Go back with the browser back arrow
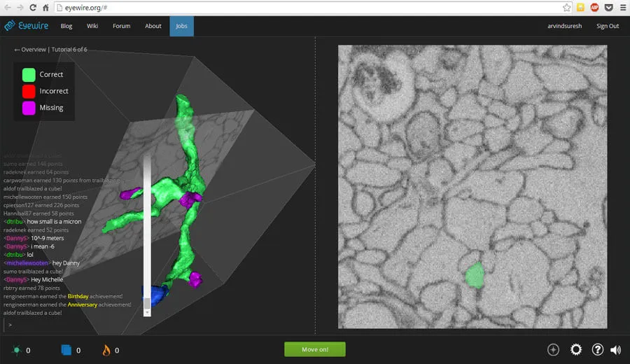This screenshot has width=630, height=364. click(x=8, y=7)
